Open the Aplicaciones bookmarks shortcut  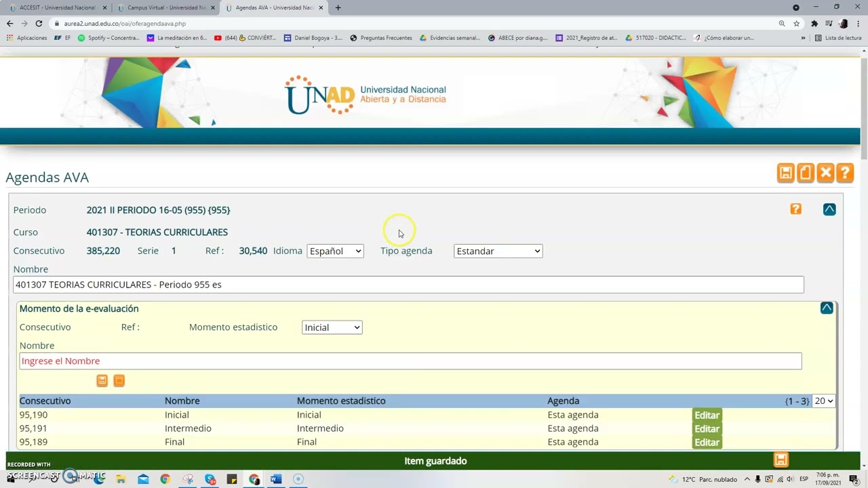pos(27,38)
